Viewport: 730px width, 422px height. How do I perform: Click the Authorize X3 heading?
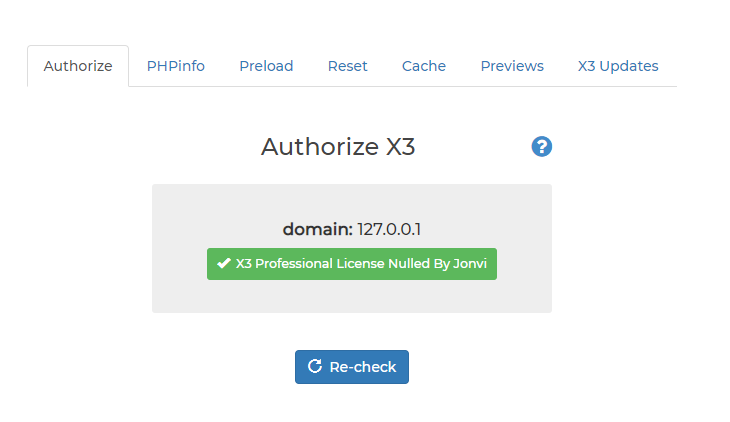pyautogui.click(x=338, y=147)
